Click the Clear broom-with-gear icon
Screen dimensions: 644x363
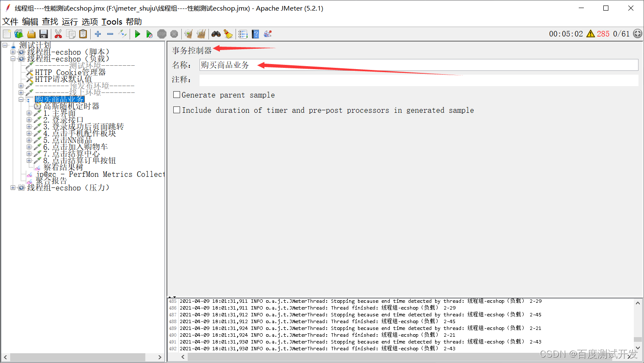189,34
